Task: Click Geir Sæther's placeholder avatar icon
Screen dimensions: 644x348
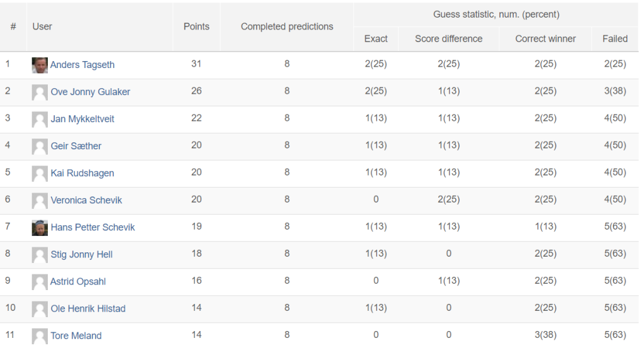Action: point(40,147)
